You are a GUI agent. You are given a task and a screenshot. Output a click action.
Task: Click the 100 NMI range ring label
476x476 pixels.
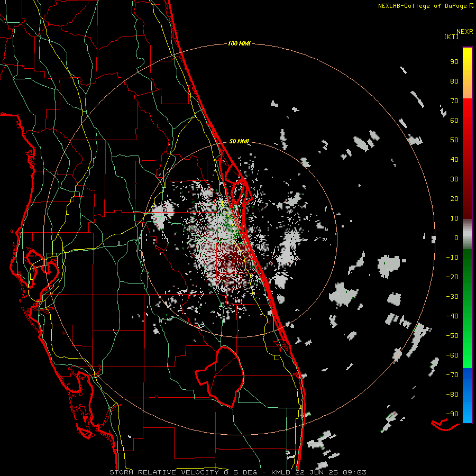[239, 43]
